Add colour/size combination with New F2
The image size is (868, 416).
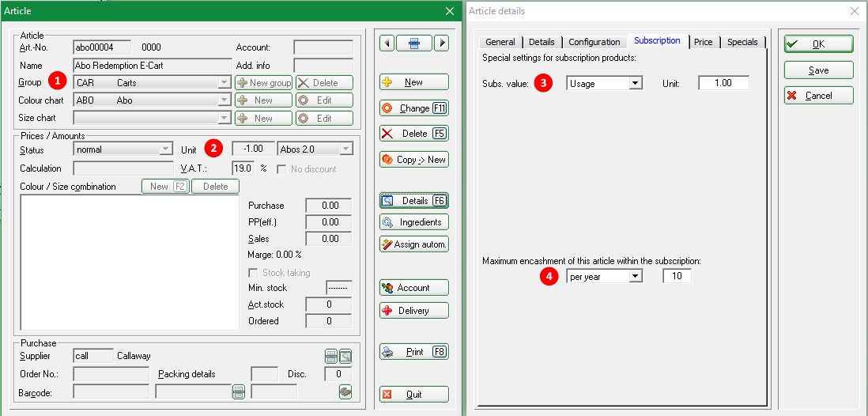click(165, 187)
